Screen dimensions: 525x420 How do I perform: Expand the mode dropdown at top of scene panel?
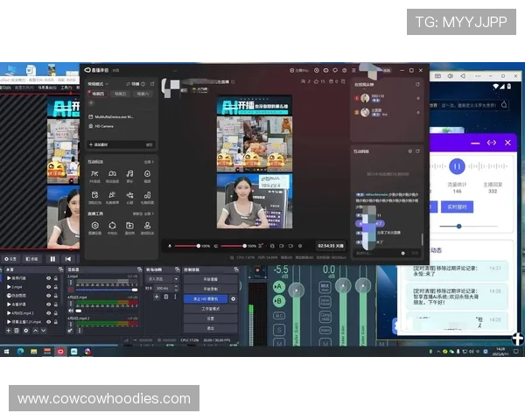coord(107,84)
